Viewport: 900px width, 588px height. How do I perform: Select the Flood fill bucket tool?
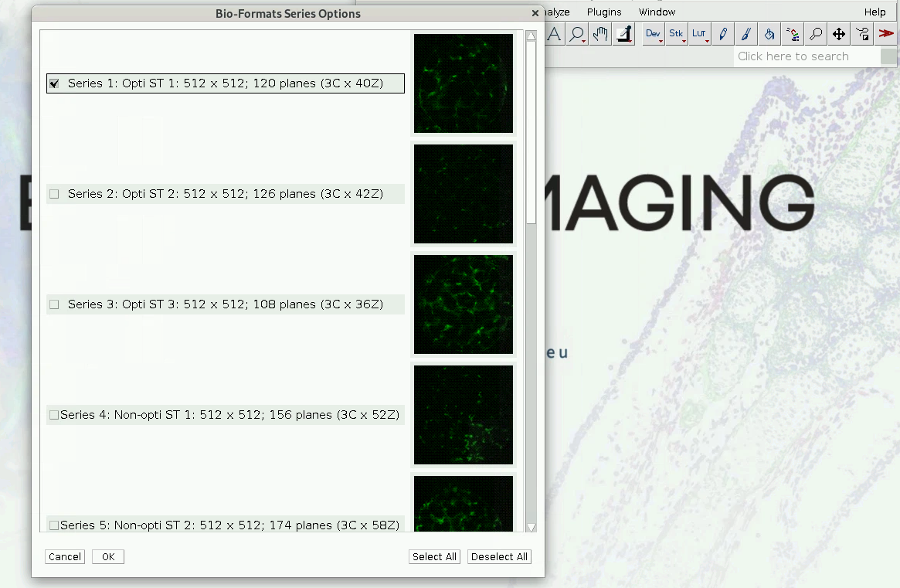tap(769, 34)
